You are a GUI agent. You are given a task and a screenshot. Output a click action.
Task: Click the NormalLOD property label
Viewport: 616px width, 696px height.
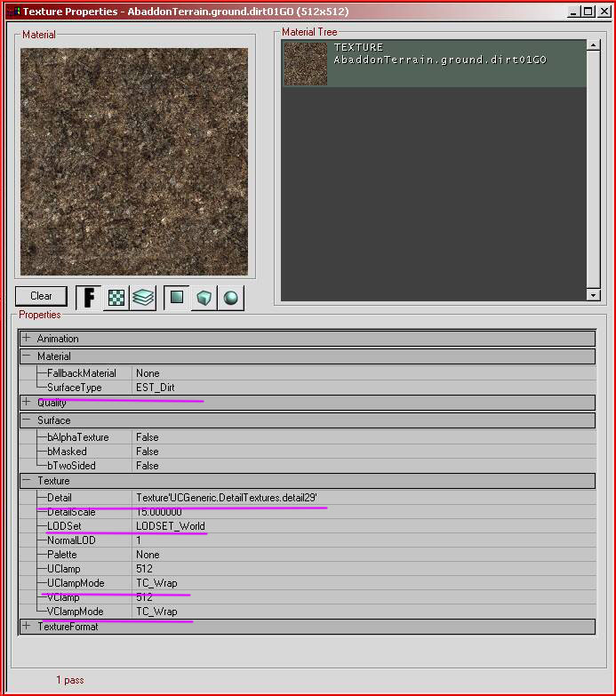71,540
